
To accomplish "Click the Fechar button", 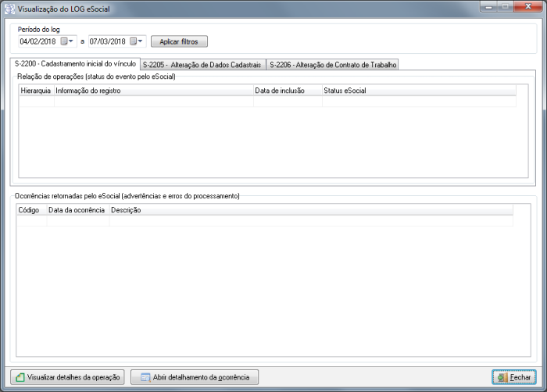I will click(x=514, y=377).
